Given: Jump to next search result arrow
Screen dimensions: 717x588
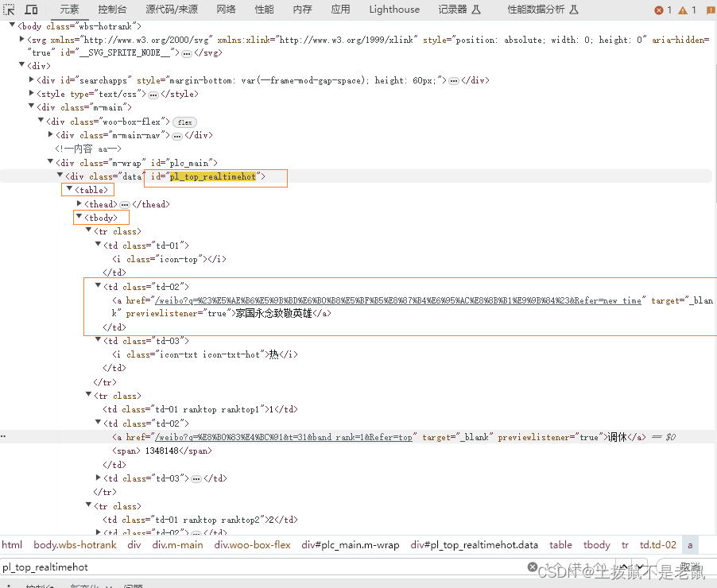Looking at the screenshot, I should (641, 567).
